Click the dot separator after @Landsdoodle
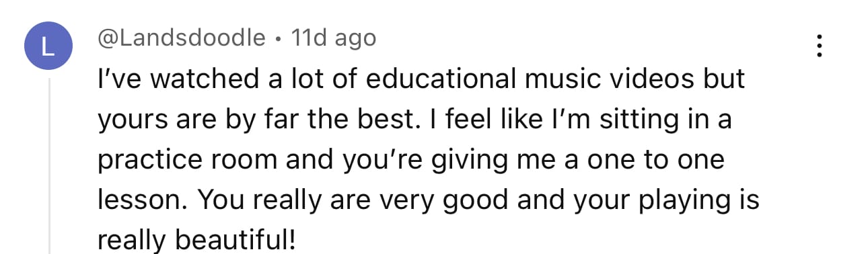 click(279, 39)
